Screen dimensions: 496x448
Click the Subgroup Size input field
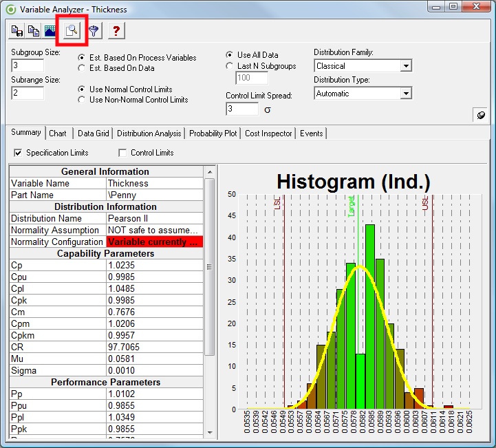[x=28, y=65]
